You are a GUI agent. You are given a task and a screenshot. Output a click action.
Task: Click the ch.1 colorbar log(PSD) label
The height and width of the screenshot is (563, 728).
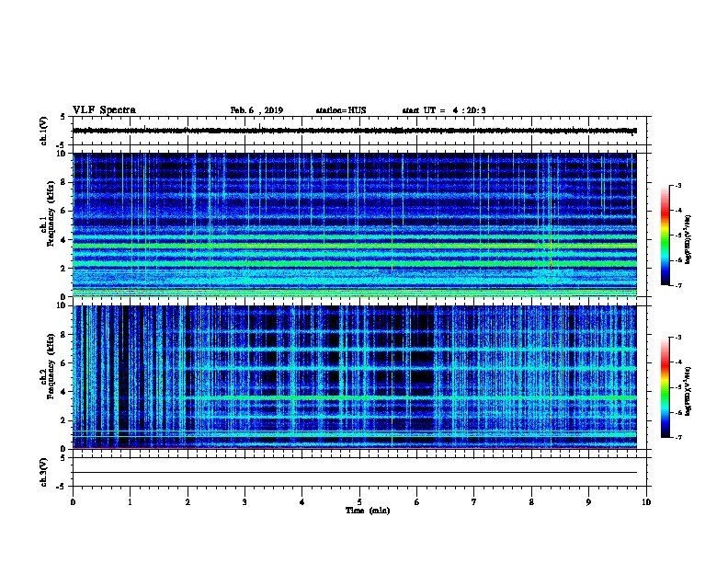[688, 239]
